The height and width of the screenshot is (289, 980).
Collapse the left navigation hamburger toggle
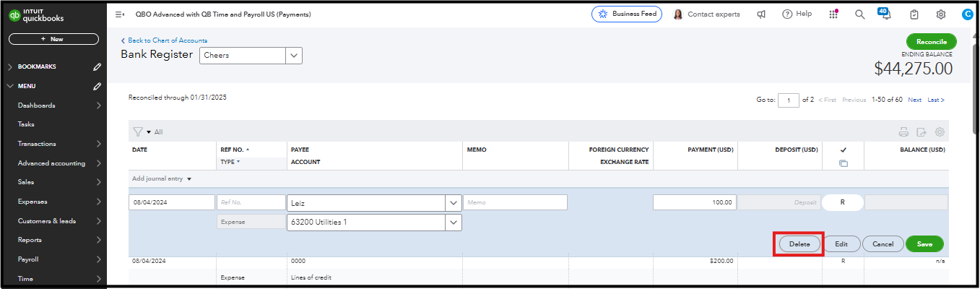pyautogui.click(x=120, y=14)
